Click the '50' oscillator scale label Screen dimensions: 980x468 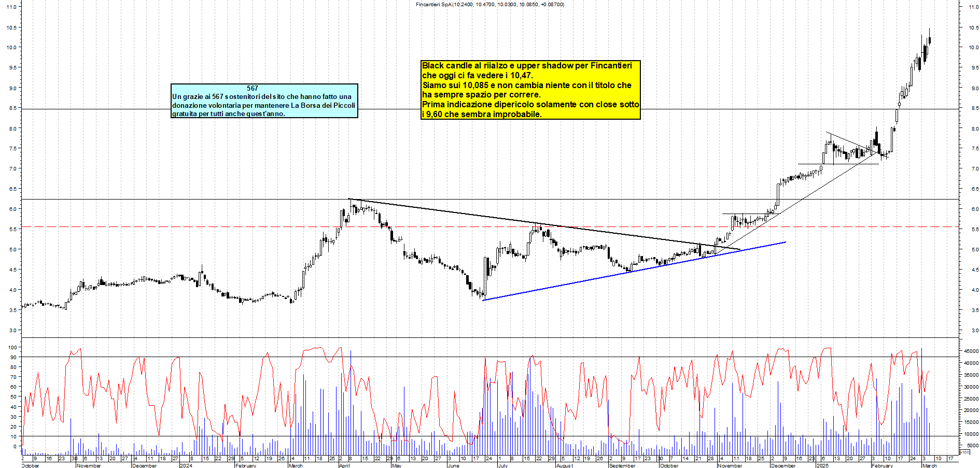point(14,397)
